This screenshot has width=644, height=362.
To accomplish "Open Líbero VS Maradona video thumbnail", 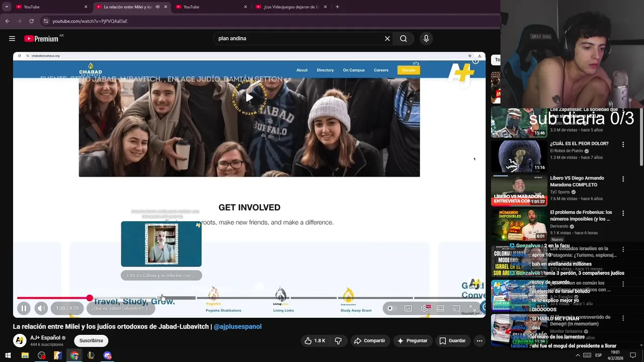I will tap(519, 190).
